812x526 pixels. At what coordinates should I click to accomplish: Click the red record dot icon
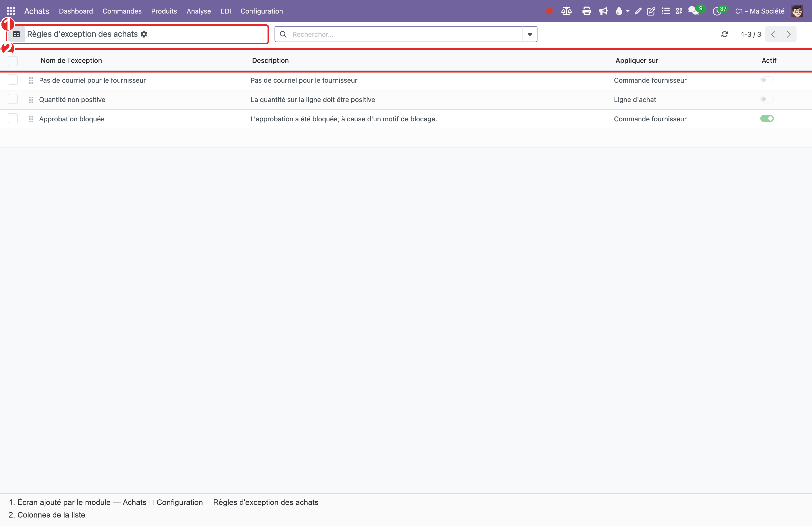[549, 11]
